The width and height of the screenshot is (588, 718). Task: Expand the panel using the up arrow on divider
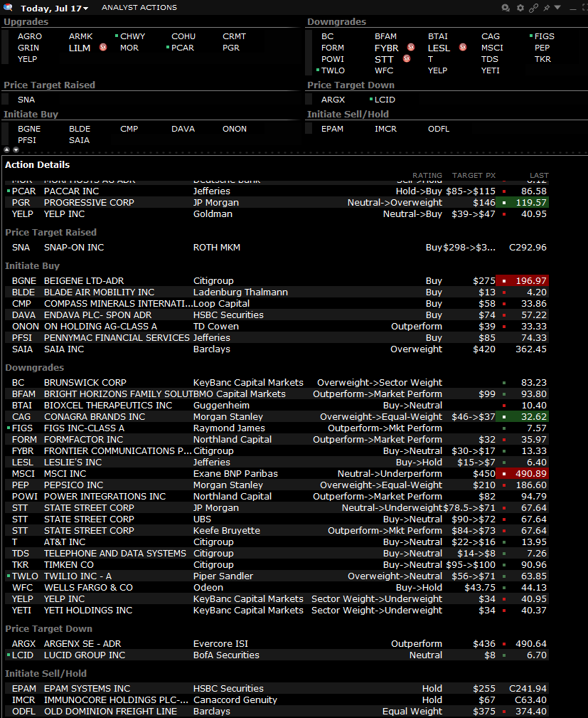[x=6, y=149]
